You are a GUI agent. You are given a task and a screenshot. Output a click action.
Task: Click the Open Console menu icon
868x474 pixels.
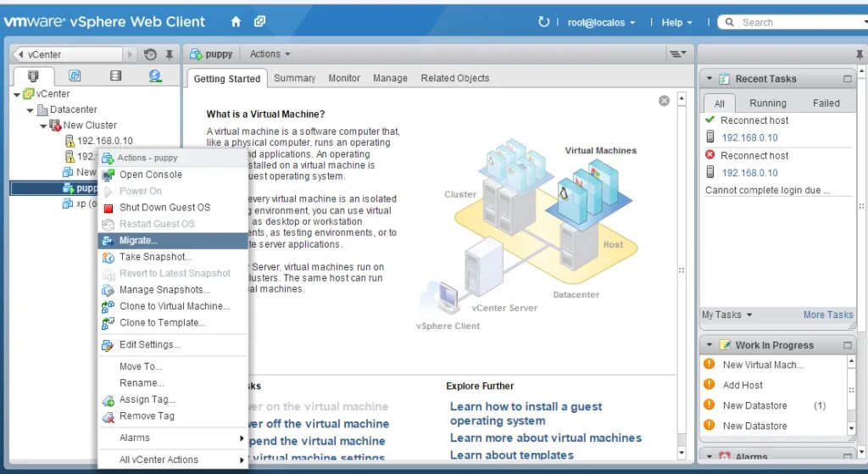pyautogui.click(x=108, y=175)
